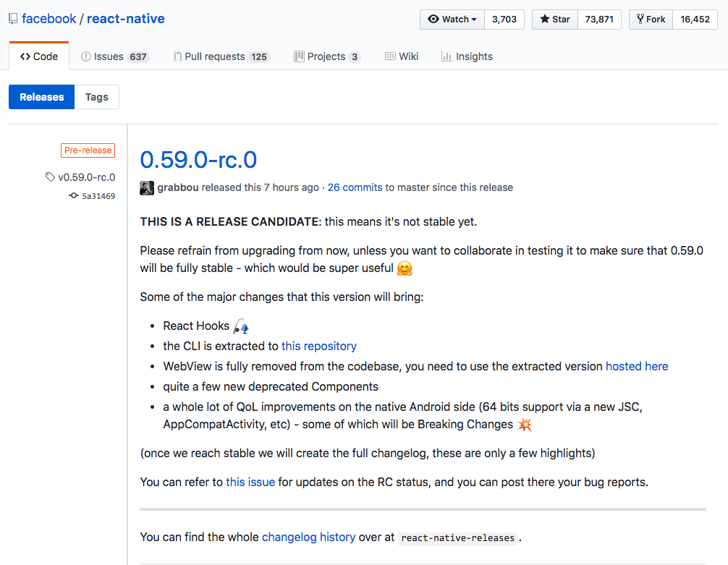
Task: Open the 'hosted here' WebView link
Action: 637,366
